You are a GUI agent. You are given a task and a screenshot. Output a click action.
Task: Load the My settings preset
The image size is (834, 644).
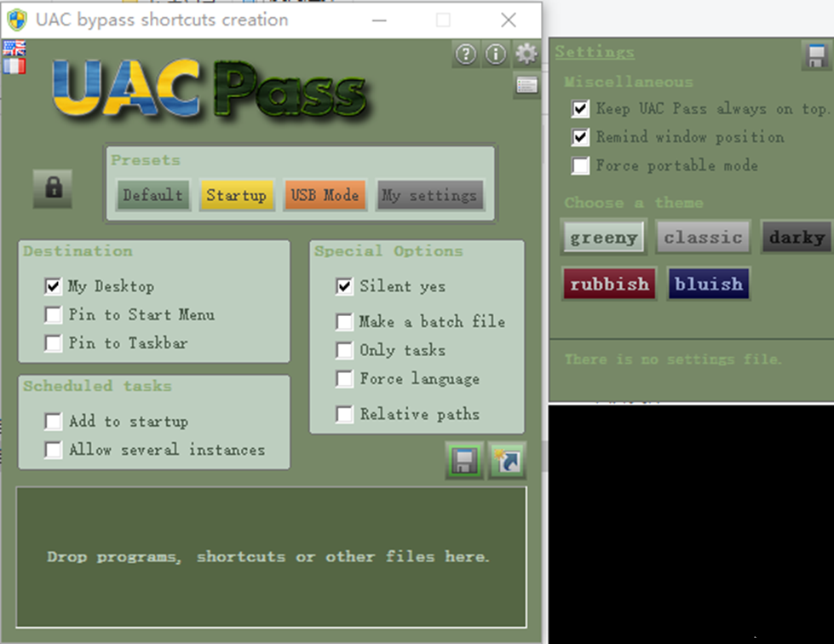[429, 195]
